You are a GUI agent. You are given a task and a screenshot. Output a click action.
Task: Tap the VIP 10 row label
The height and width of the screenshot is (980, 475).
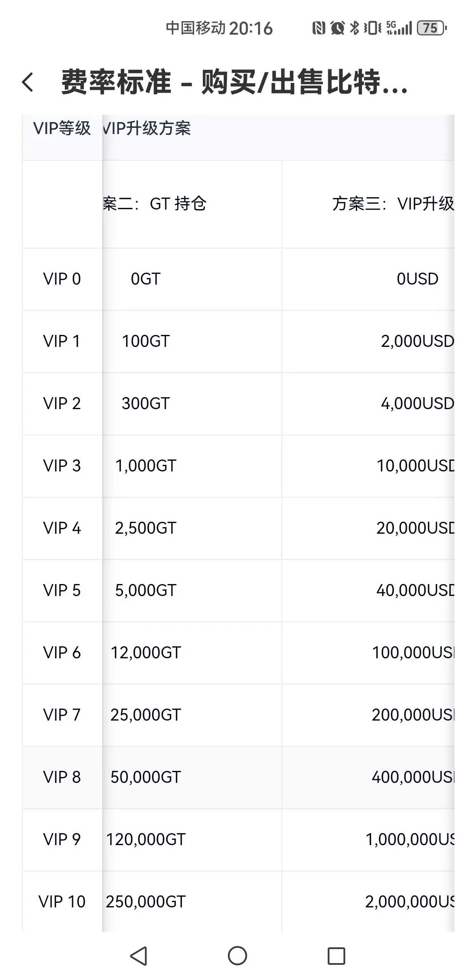(x=62, y=902)
